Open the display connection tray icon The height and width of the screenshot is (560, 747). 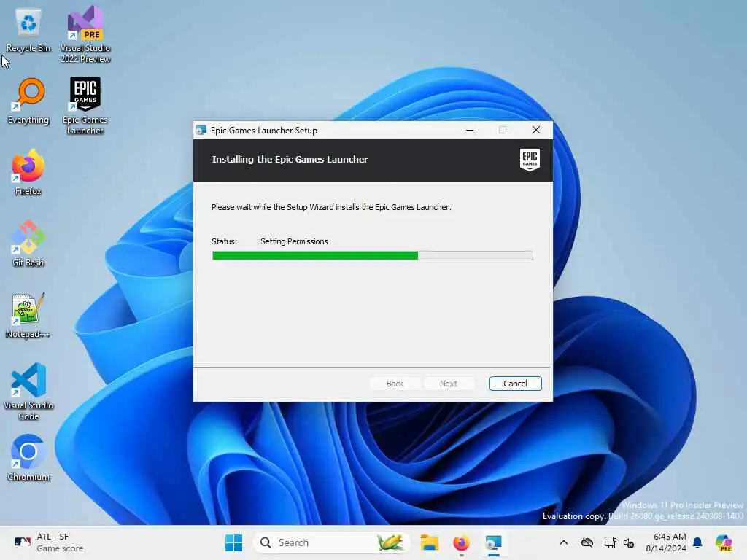[610, 542]
